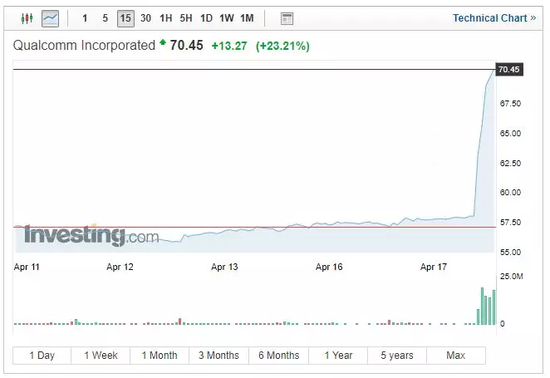
Task: Show the 1 Week range
Action: (x=101, y=356)
